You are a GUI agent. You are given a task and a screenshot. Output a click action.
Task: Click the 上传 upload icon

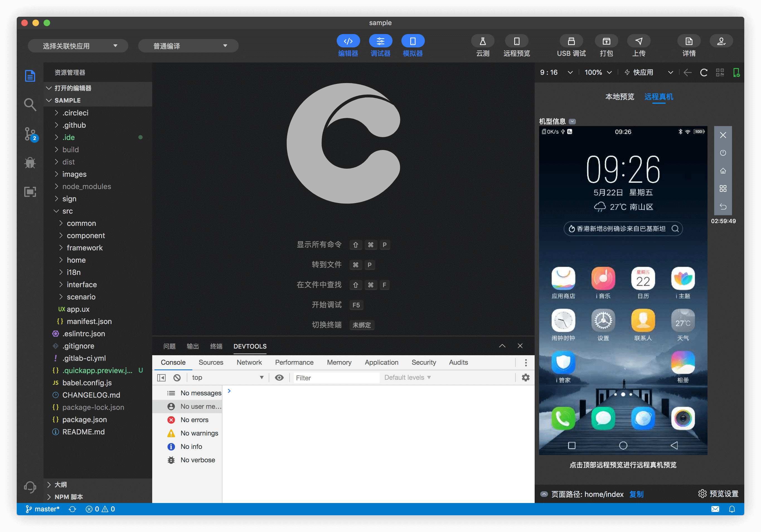pyautogui.click(x=638, y=41)
